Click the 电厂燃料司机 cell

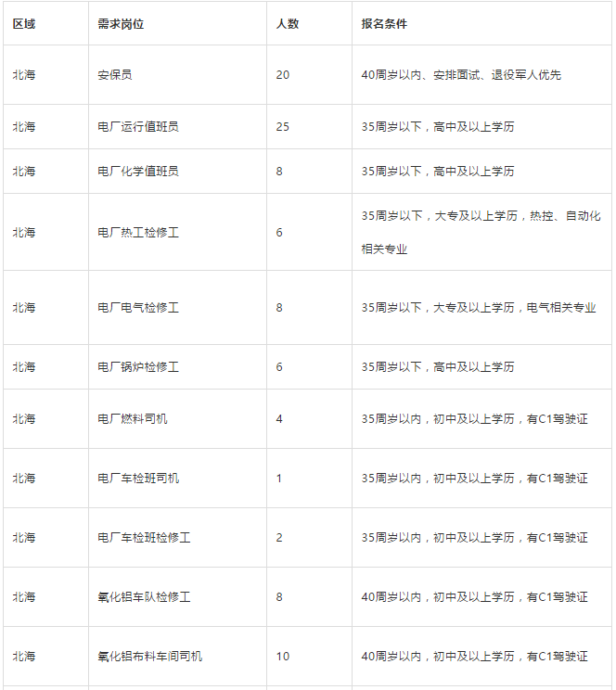pos(133,419)
